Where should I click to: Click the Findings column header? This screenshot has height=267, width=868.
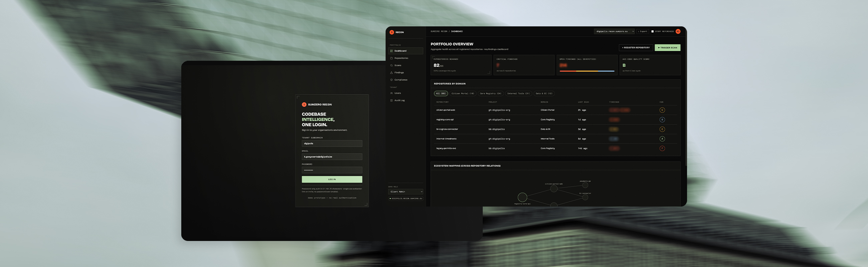[x=614, y=102]
